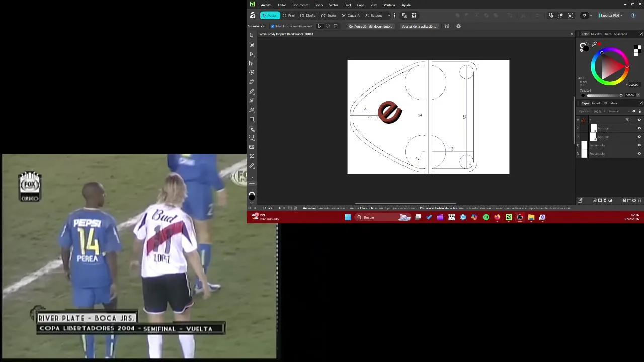Screen dimensions: 644x362
Task: Open Color panel options menu
Action: tap(640, 34)
